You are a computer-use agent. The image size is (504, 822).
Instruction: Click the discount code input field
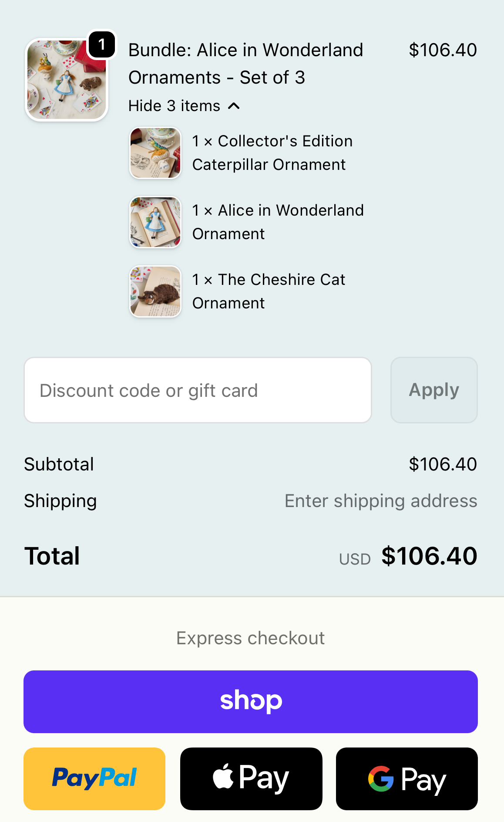pyautogui.click(x=198, y=390)
